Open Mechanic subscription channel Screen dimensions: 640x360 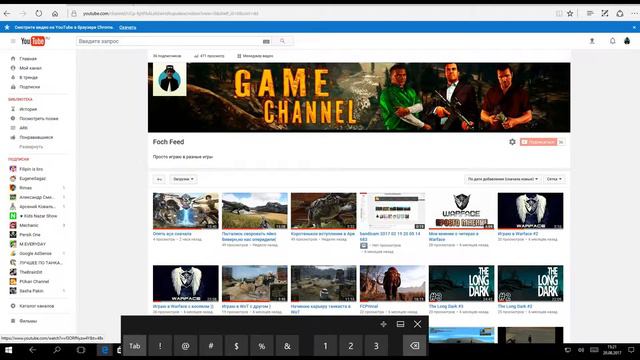[29, 225]
